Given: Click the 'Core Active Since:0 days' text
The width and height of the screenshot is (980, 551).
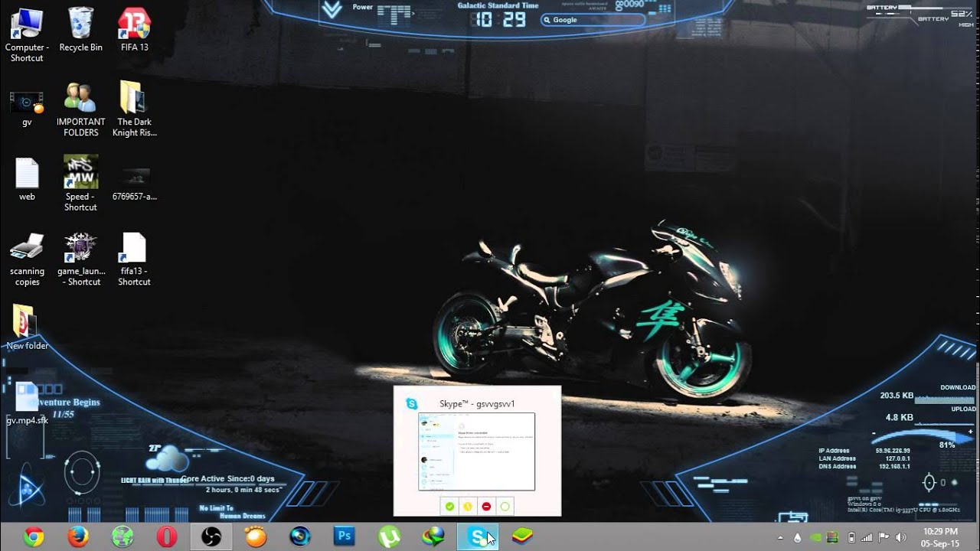Looking at the screenshot, I should click(227, 479).
